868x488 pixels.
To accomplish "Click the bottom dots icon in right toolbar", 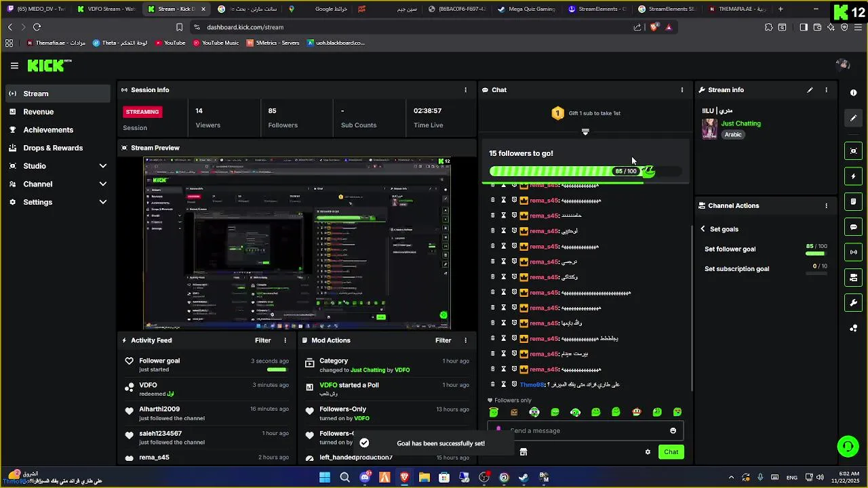I will tap(853, 328).
